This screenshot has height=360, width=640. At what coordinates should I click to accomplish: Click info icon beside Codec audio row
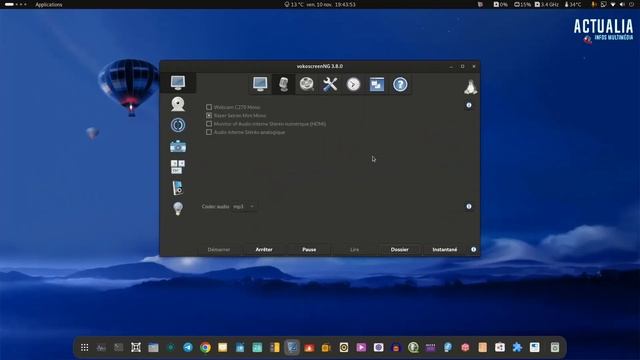point(469,207)
